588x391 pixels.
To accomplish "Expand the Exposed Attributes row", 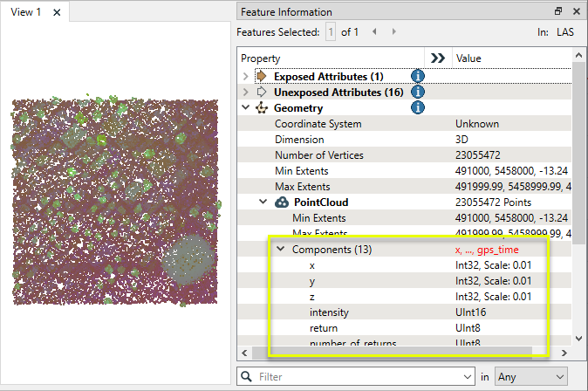I will [245, 77].
